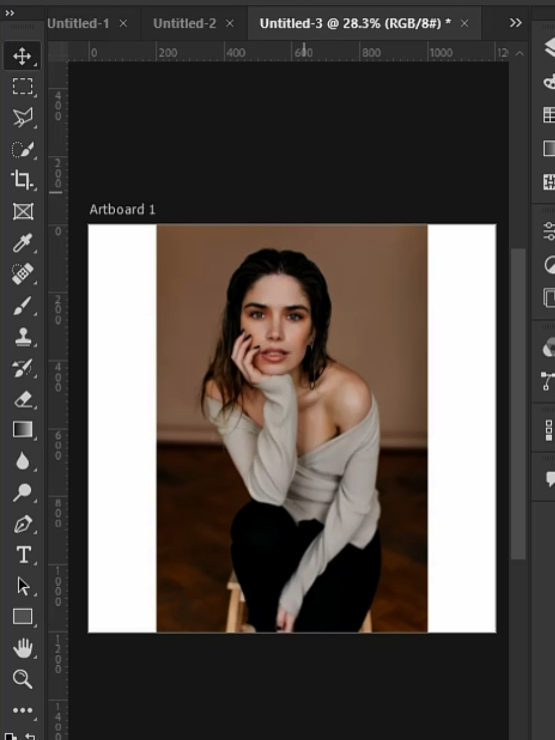Select the Rectangular Marquee tool
Viewport: 555px width, 740px height.
tap(22, 87)
